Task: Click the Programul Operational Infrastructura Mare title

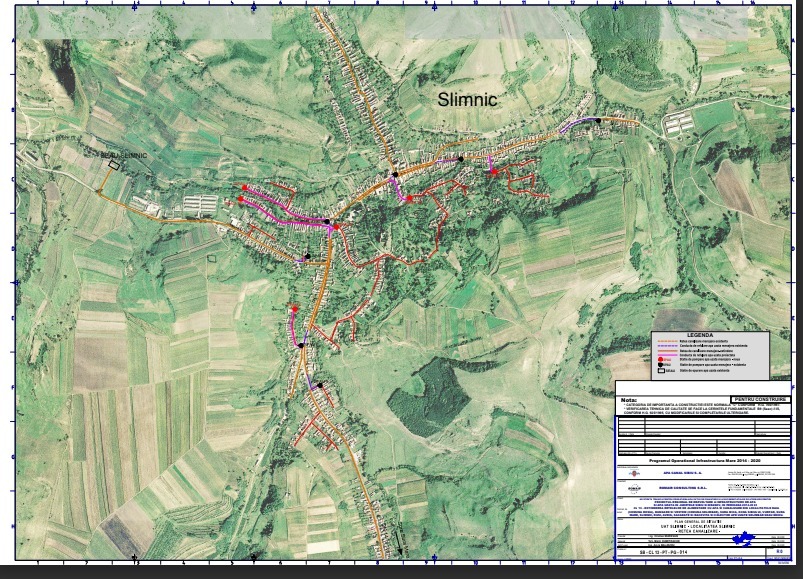Action: (x=705, y=461)
